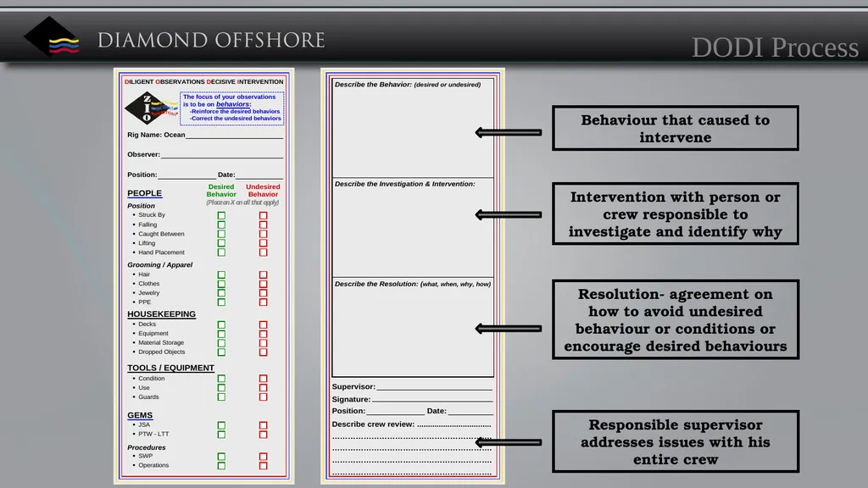Check Undesired Behavior box for PPE

(x=263, y=302)
